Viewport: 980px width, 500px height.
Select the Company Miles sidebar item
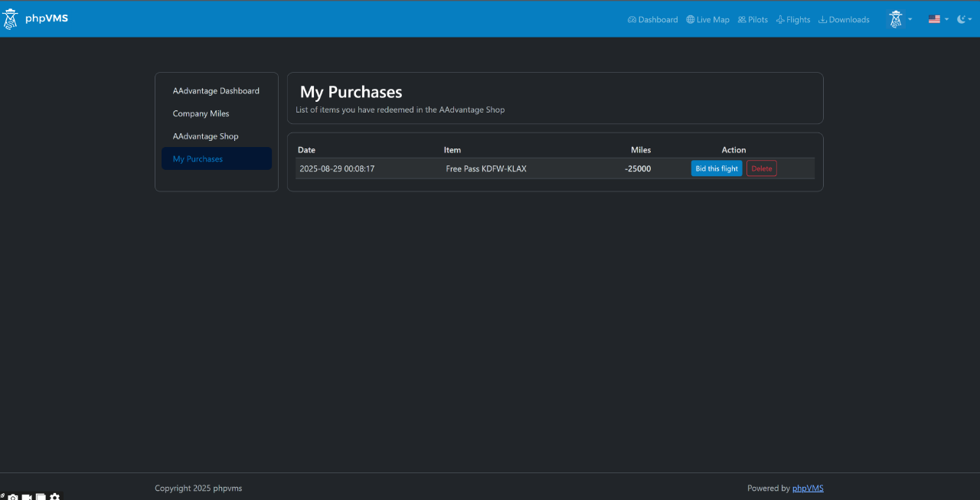click(201, 113)
